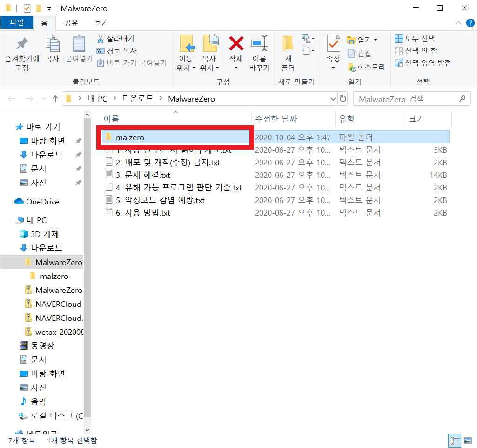Click 모두 선택 (Select all)

(415, 39)
